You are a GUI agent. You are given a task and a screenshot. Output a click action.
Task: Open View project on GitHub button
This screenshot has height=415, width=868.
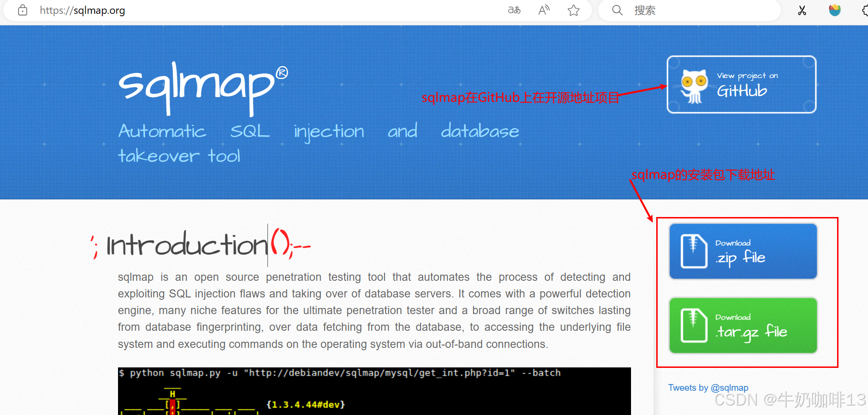coord(741,85)
